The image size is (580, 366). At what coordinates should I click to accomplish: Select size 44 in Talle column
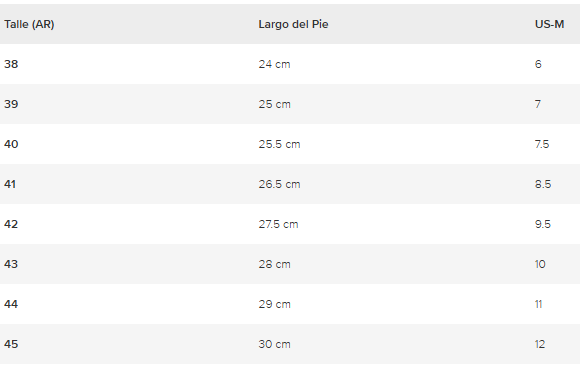click(x=11, y=304)
